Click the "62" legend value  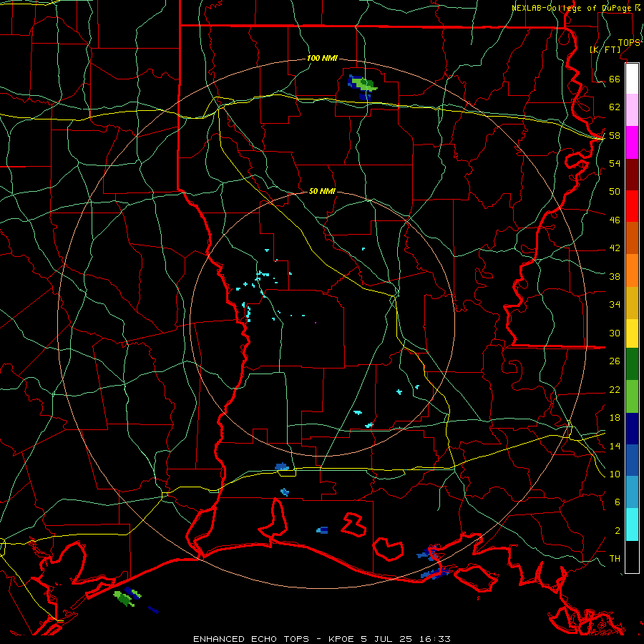pyautogui.click(x=615, y=107)
